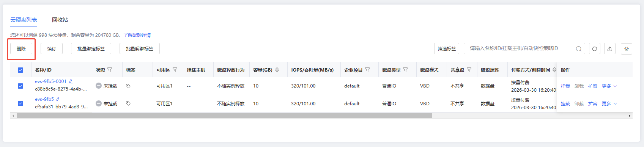Click the export list icon
Screen dimensions: 644x147
[610, 48]
